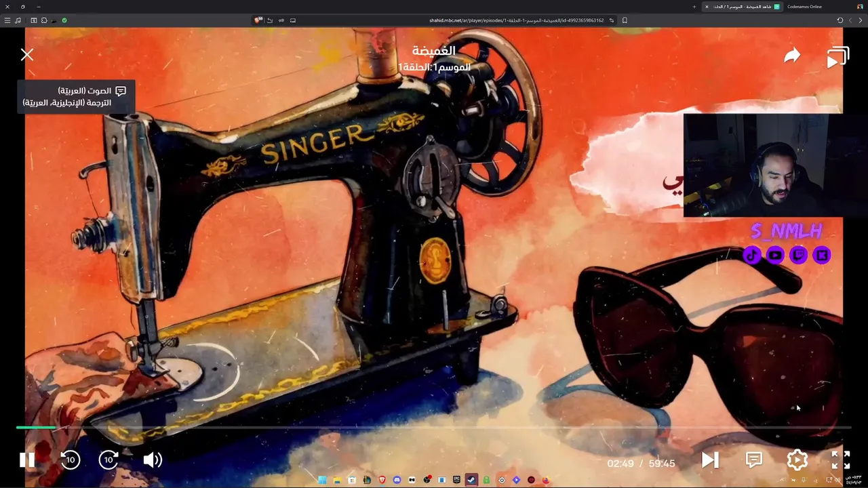This screenshot has height=488, width=868.
Task: Click the green checkmark status icon
Action: pyautogui.click(x=64, y=20)
